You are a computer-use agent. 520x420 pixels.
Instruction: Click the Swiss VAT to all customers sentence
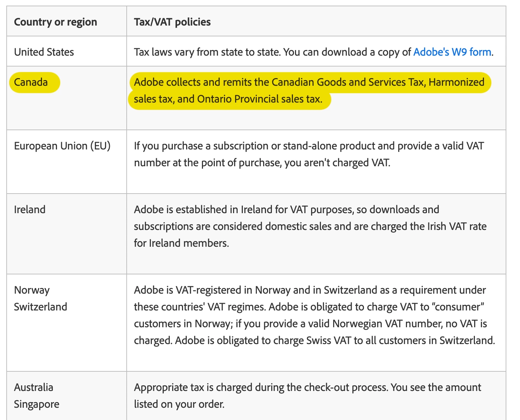[x=335, y=341]
